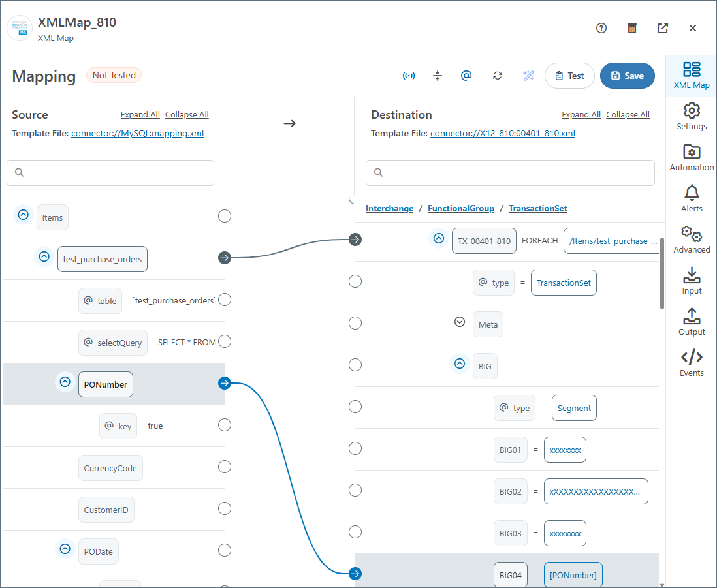
Task: Toggle the BIG01 destination mapping circle
Action: pyautogui.click(x=355, y=448)
